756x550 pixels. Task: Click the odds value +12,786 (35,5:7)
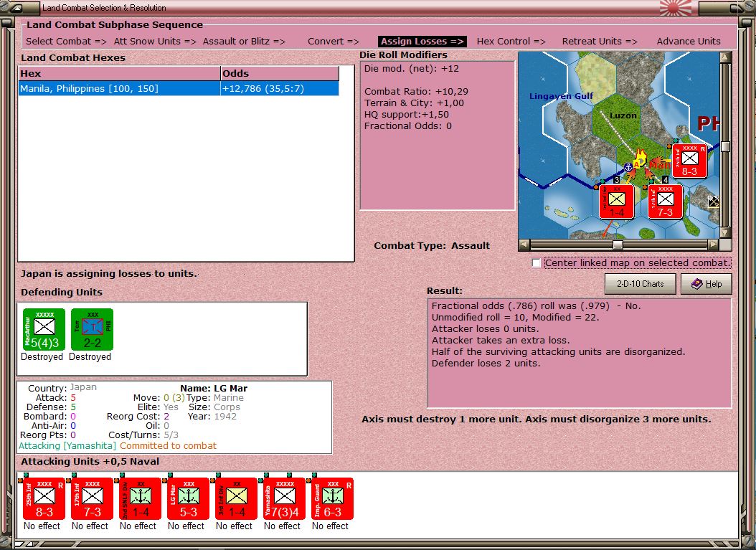(263, 89)
